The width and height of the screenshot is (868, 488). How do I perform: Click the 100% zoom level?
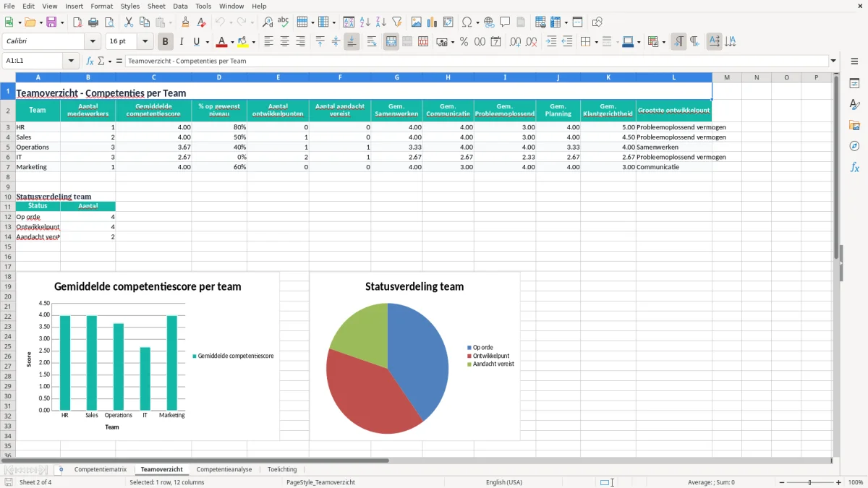tap(856, 482)
